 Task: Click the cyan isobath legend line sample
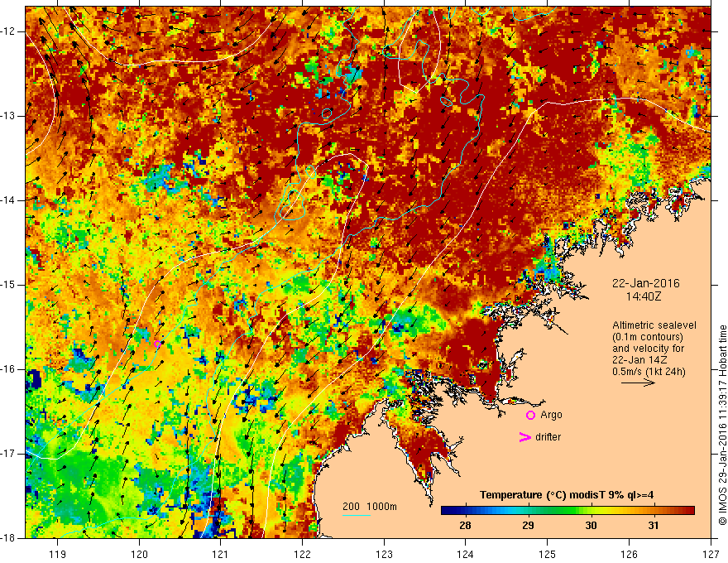(357, 515)
